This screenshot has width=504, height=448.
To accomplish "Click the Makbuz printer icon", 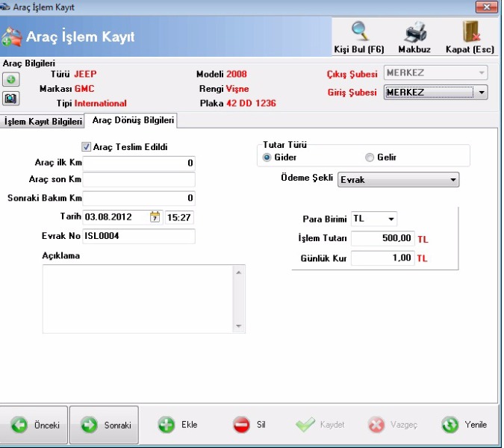I will tap(414, 32).
